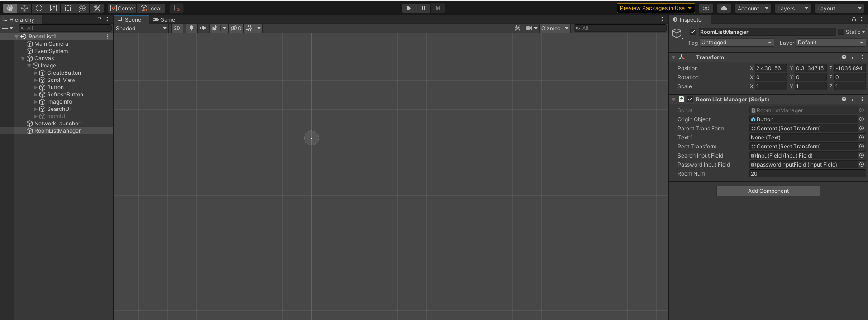Open Transform component help icon
This screenshot has width=868, height=320.
[844, 57]
